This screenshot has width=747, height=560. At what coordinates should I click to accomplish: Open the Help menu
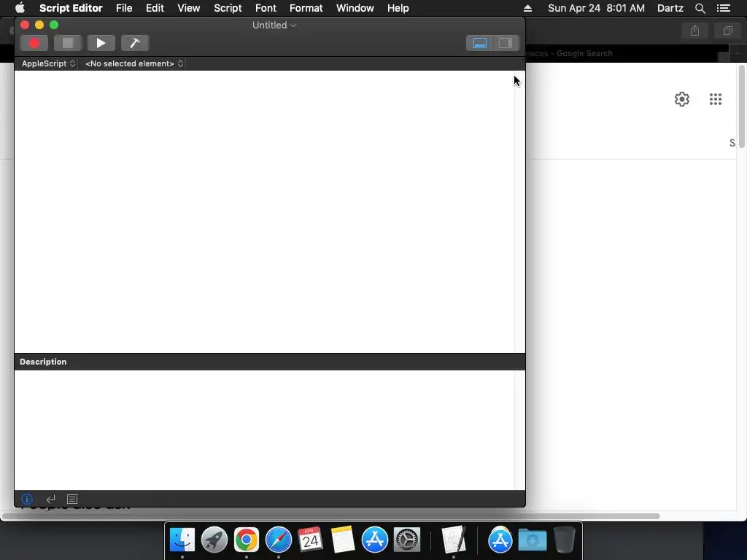(398, 8)
